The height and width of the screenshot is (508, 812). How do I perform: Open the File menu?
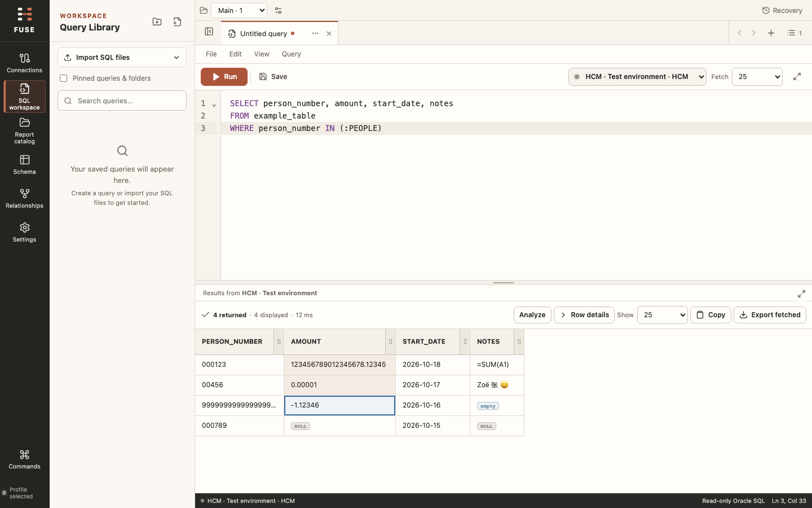coord(211,54)
